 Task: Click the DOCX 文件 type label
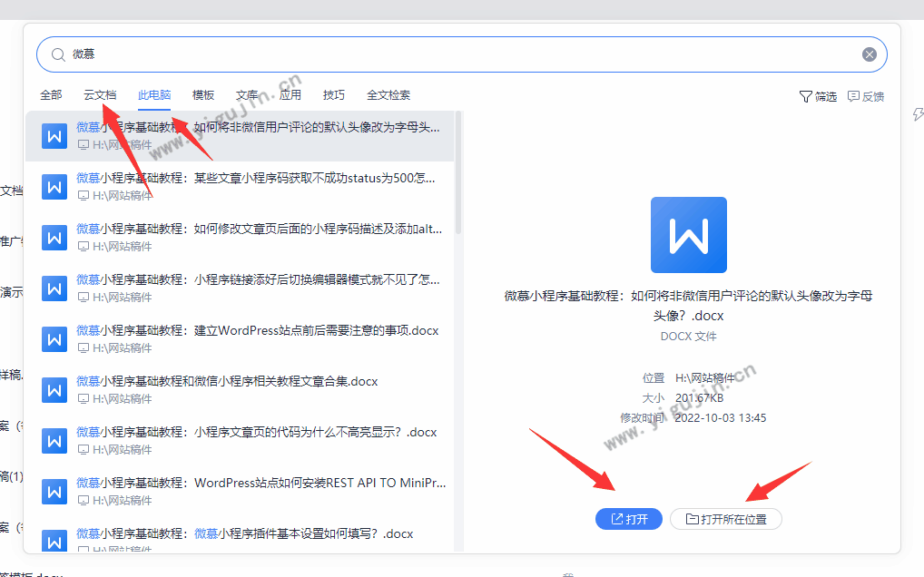coord(688,337)
